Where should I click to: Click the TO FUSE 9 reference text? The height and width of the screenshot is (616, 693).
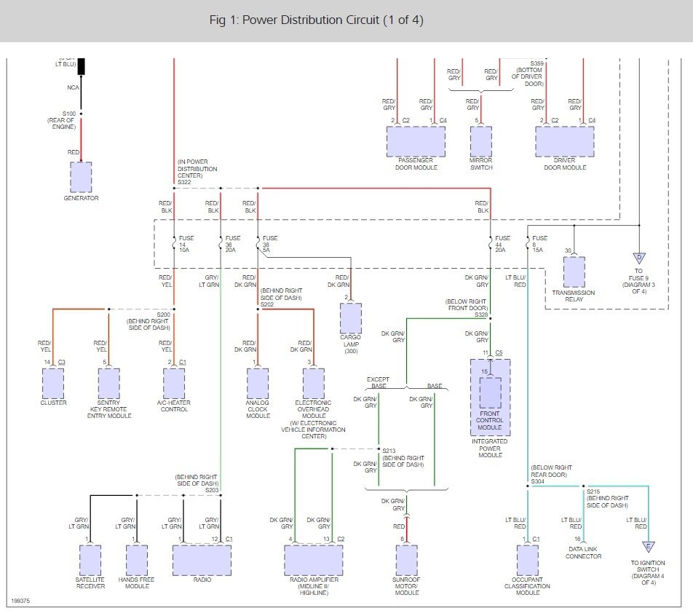(x=638, y=281)
